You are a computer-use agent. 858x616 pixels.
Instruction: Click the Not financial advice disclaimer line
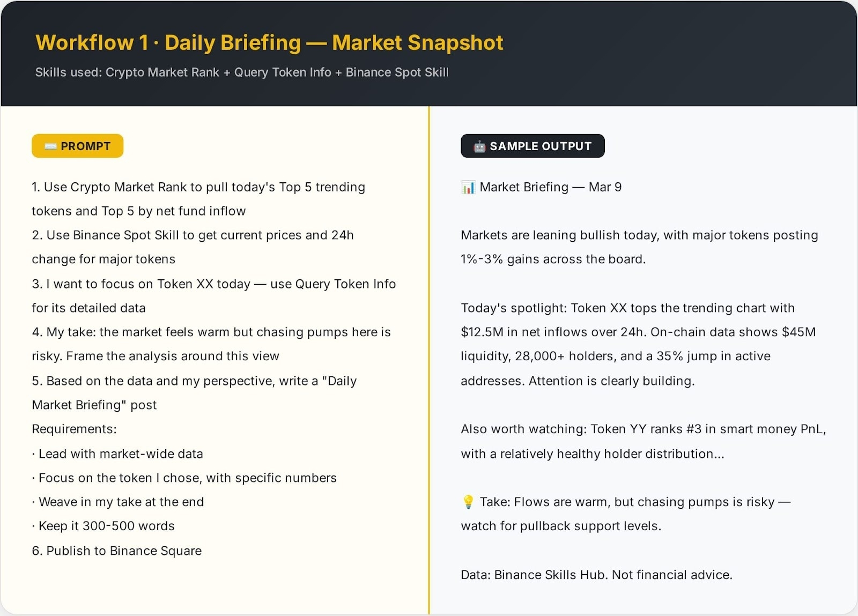pyautogui.click(x=596, y=575)
